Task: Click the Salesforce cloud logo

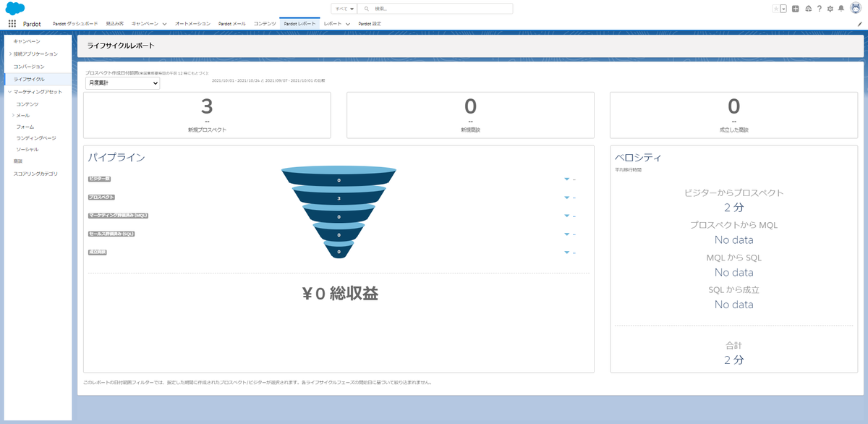Action: click(16, 9)
